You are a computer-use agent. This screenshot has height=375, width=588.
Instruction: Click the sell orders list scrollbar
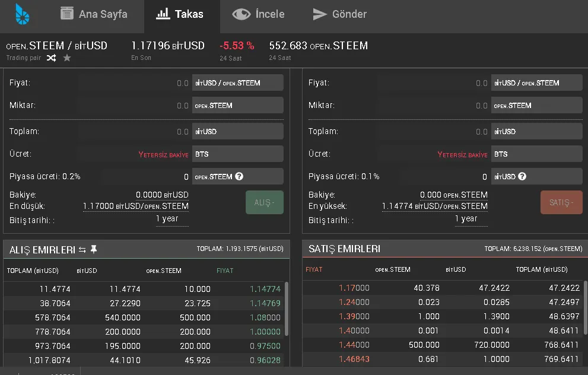pos(586,307)
